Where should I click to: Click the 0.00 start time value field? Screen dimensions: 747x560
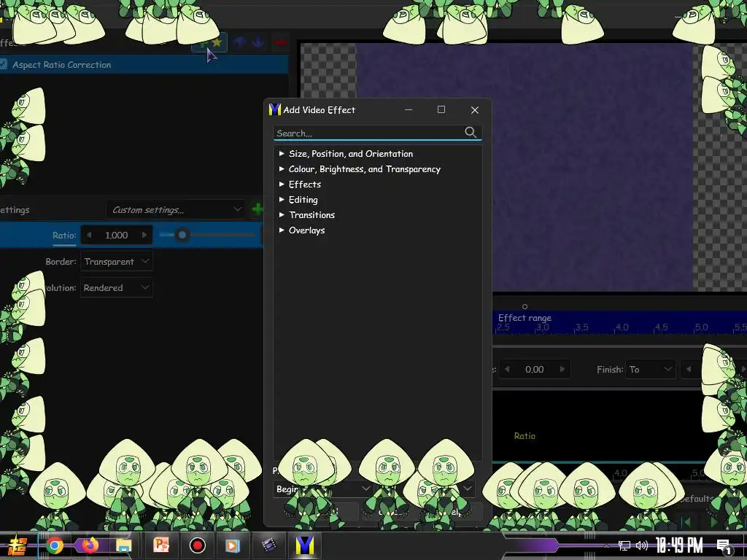coord(535,370)
